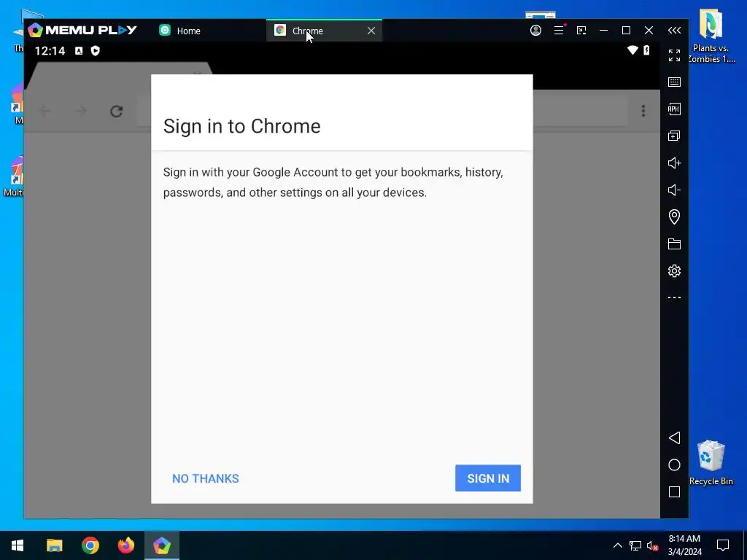Minimize the MEmu window
747x560 pixels.
click(x=603, y=31)
